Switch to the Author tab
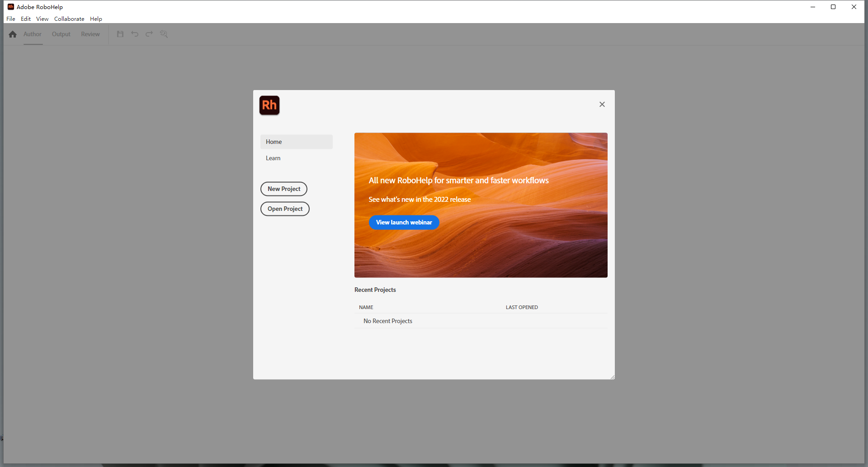Image resolution: width=868 pixels, height=467 pixels. 33,34
